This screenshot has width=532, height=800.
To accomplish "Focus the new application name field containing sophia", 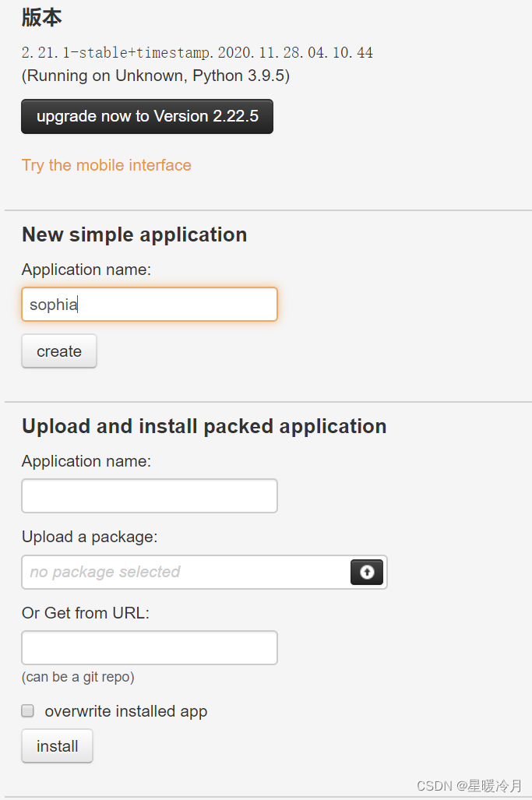I will click(x=150, y=305).
